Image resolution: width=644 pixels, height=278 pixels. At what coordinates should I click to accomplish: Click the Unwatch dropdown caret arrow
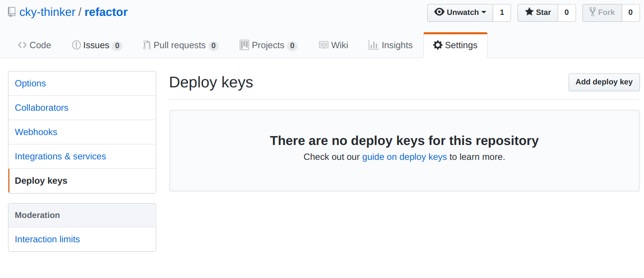[484, 12]
